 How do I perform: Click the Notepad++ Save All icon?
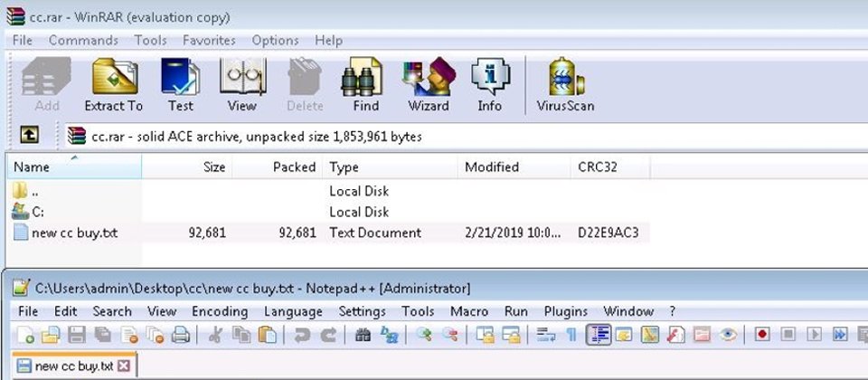point(102,335)
